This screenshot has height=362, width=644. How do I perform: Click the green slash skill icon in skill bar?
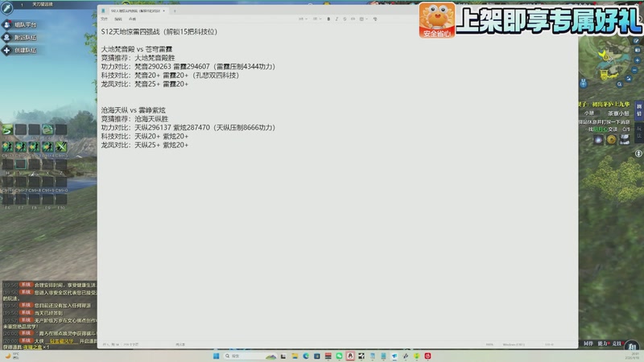pyautogui.click(x=7, y=130)
